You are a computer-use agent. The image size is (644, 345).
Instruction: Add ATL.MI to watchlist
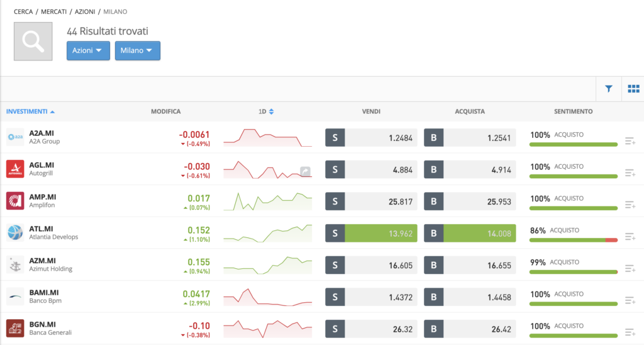pyautogui.click(x=630, y=237)
